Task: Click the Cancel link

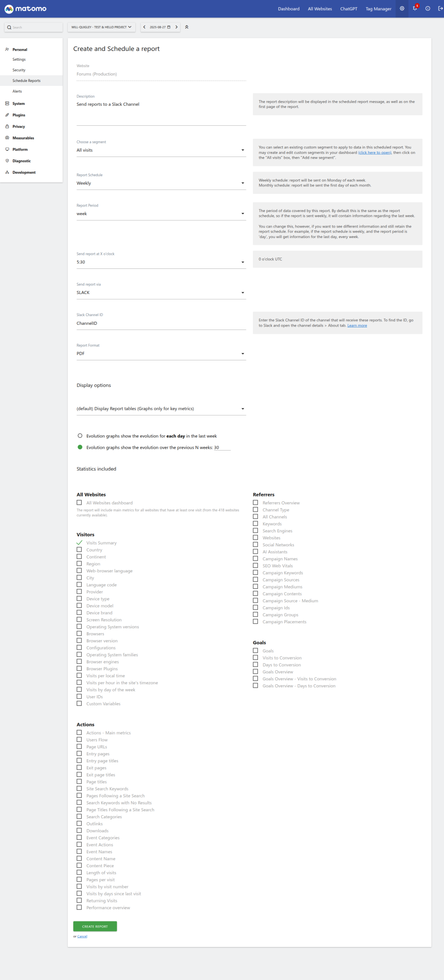Action: [x=82, y=936]
